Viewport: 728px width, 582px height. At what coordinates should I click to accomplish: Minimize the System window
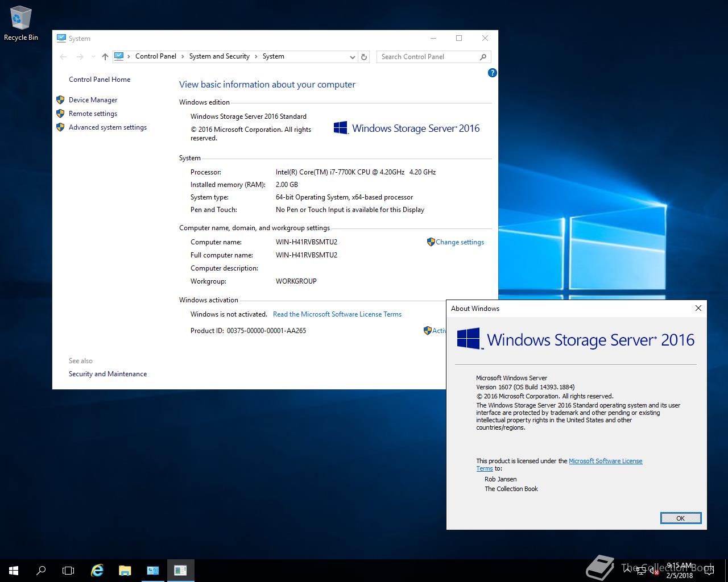click(433, 38)
